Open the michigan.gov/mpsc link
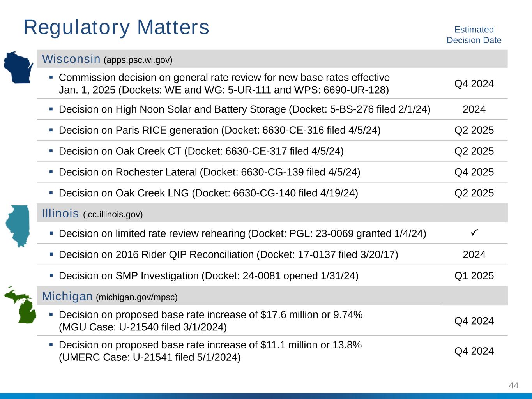This screenshot has width=532, height=399. pyautogui.click(x=137, y=297)
